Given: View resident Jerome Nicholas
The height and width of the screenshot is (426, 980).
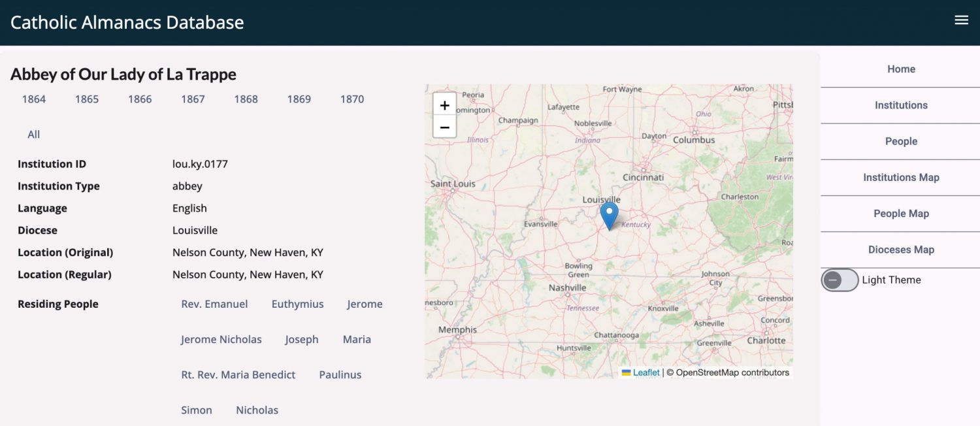Looking at the screenshot, I should [221, 340].
